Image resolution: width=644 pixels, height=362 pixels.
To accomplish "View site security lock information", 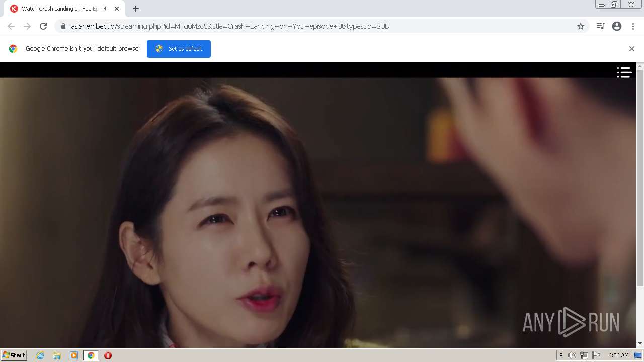I will [63, 26].
